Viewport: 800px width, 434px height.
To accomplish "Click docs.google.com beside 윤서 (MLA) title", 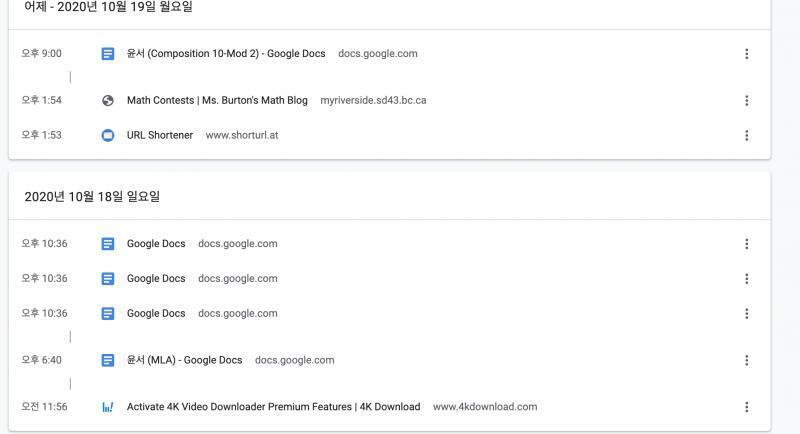I will (x=294, y=360).
